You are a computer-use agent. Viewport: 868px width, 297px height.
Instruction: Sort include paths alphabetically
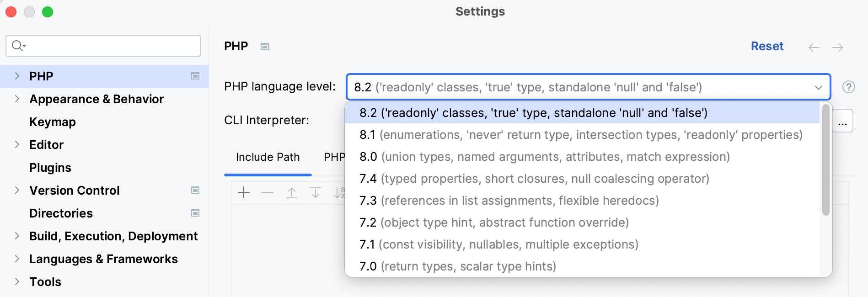pos(339,192)
